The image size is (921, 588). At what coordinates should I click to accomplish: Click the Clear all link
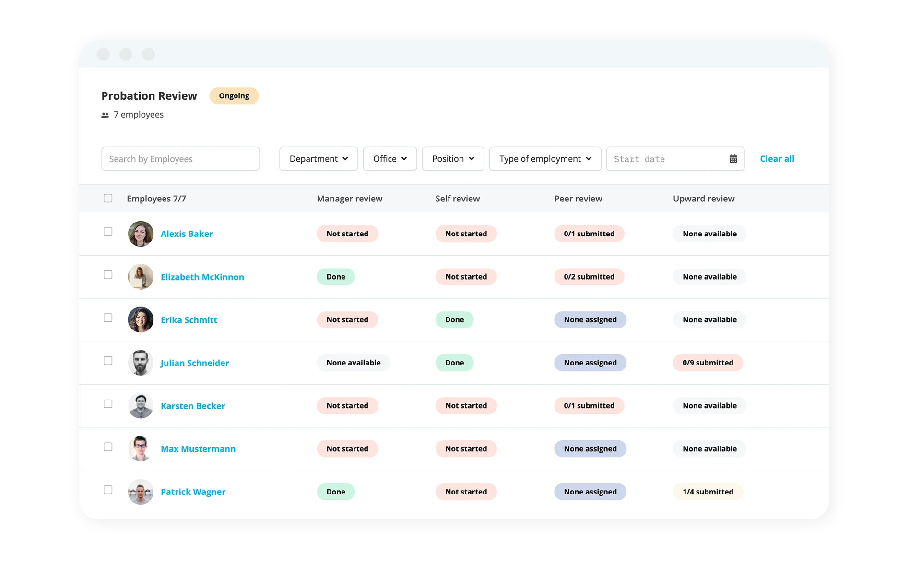[777, 158]
